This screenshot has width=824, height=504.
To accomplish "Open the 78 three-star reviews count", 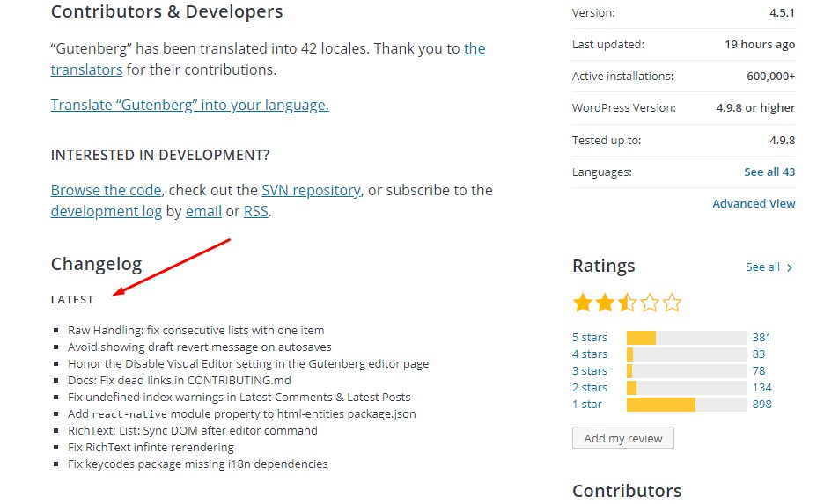I will pos(758,370).
